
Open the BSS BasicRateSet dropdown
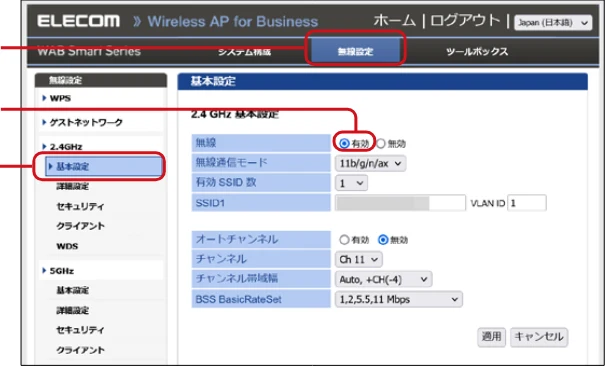pos(399,300)
